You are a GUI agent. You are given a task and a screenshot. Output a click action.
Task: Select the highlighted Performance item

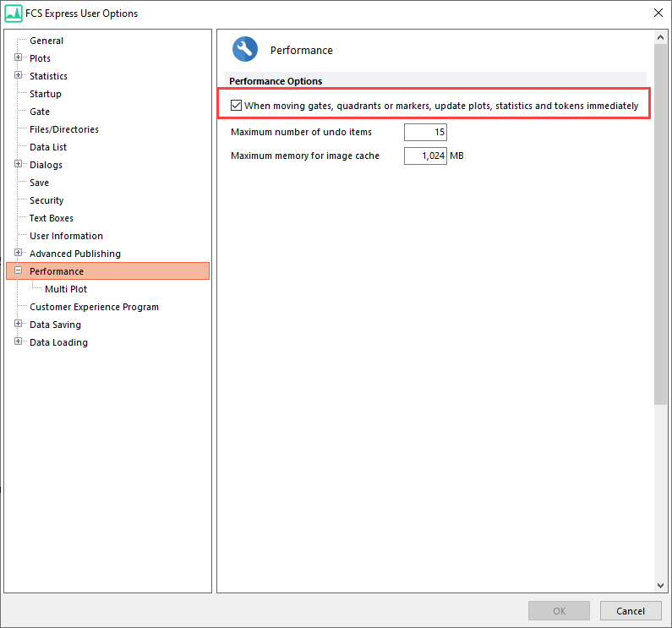(x=108, y=271)
